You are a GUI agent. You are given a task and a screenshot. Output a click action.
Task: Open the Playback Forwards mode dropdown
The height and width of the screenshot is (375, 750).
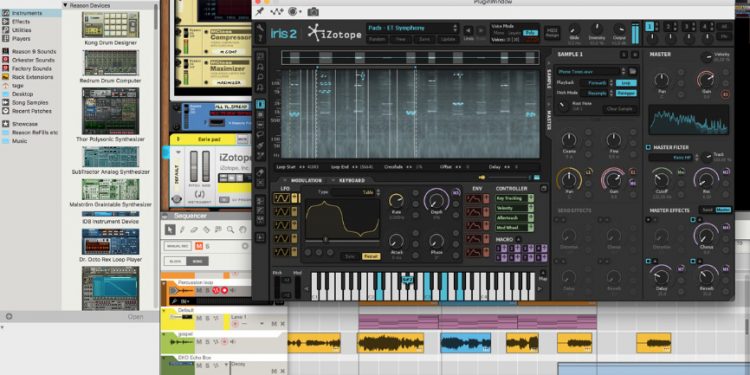click(596, 83)
